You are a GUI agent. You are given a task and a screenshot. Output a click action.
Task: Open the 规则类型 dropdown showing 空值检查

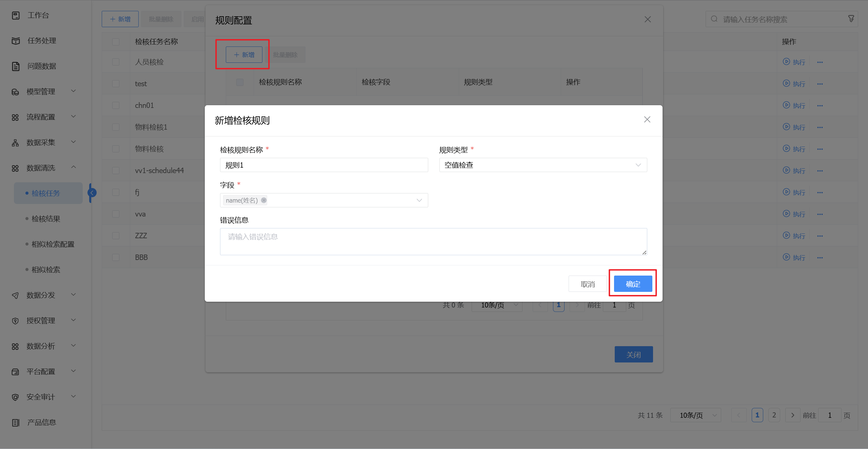pos(543,165)
